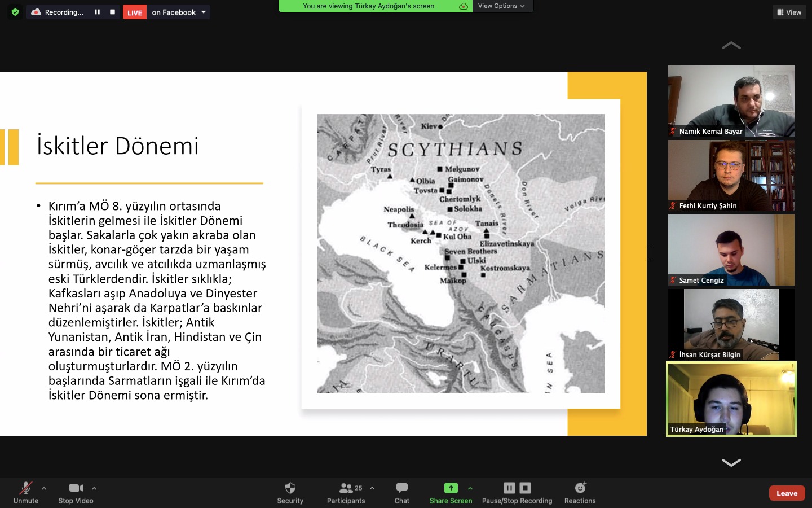Click the 'Maikop' map label
Screen dimensions: 812x508
[453, 281]
